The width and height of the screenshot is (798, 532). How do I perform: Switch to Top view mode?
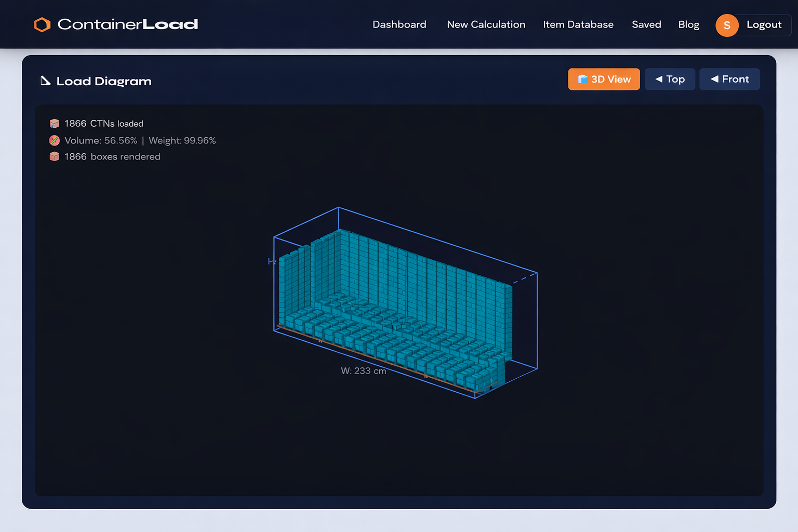[x=670, y=79]
